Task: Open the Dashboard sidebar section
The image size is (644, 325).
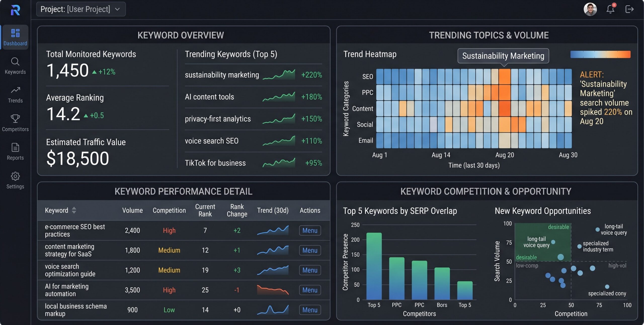Action: [15, 37]
